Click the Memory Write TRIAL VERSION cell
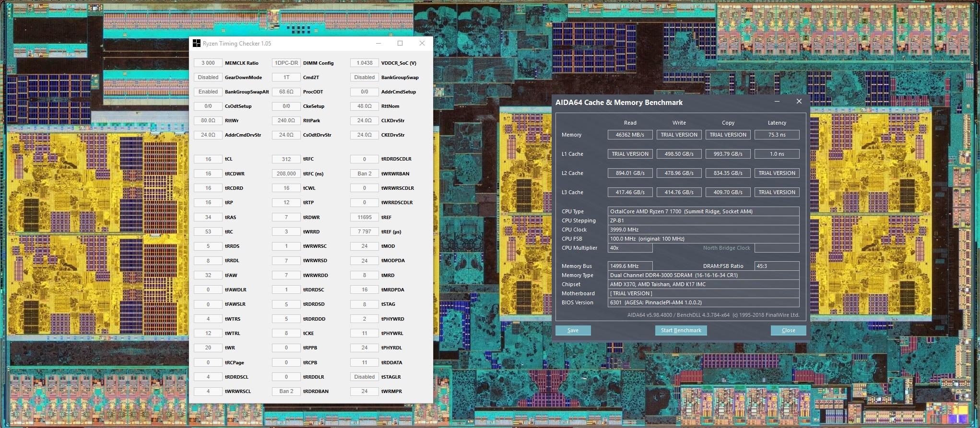Viewport: 980px width, 428px height. [679, 135]
